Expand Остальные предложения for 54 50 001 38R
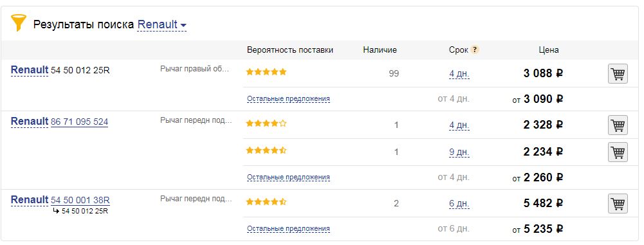 click(288, 228)
